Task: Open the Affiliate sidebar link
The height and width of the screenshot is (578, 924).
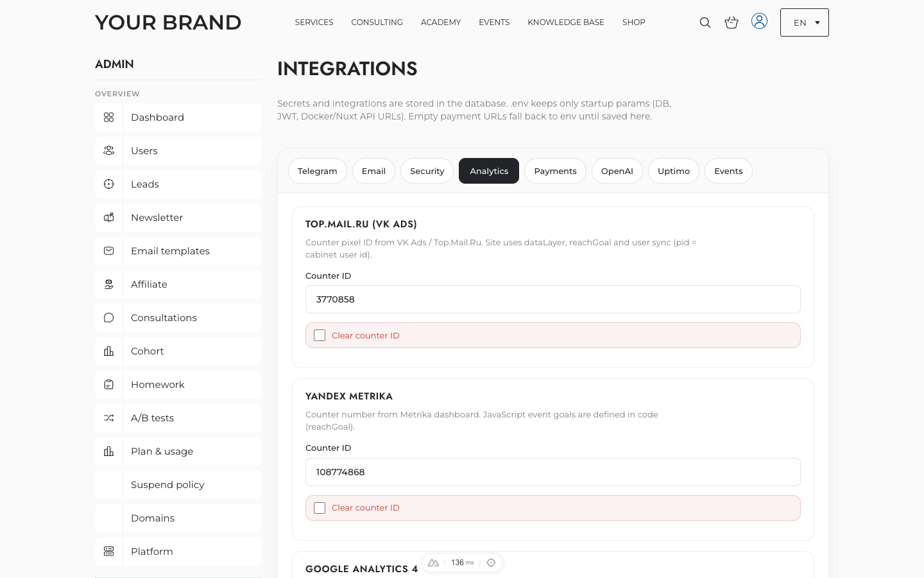Action: coord(178,285)
